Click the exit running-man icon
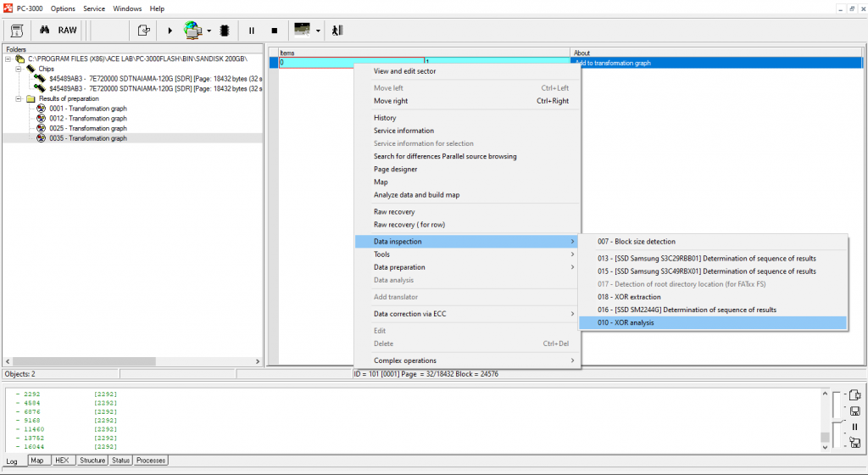 coord(337,30)
